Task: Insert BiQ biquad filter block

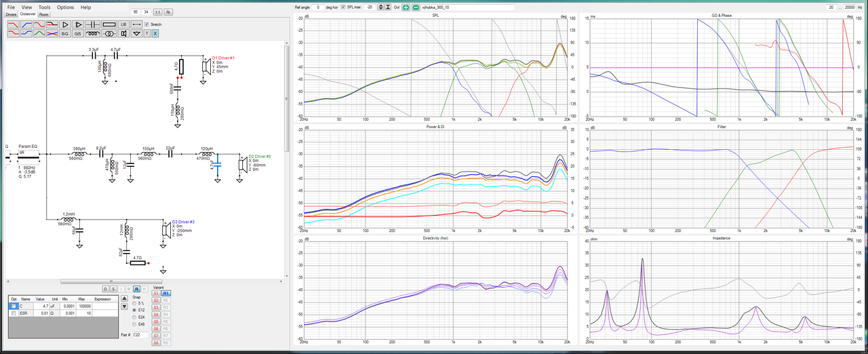Action: point(65,33)
